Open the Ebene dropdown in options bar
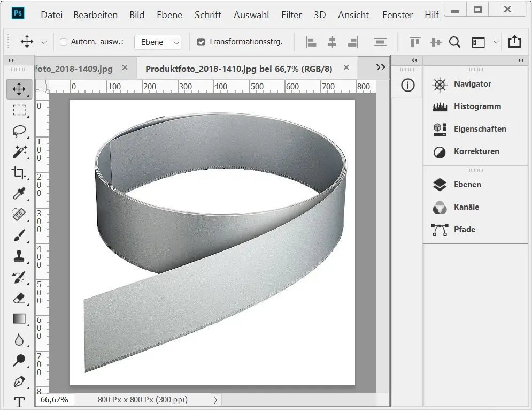The height and width of the screenshot is (411, 532). click(x=158, y=42)
